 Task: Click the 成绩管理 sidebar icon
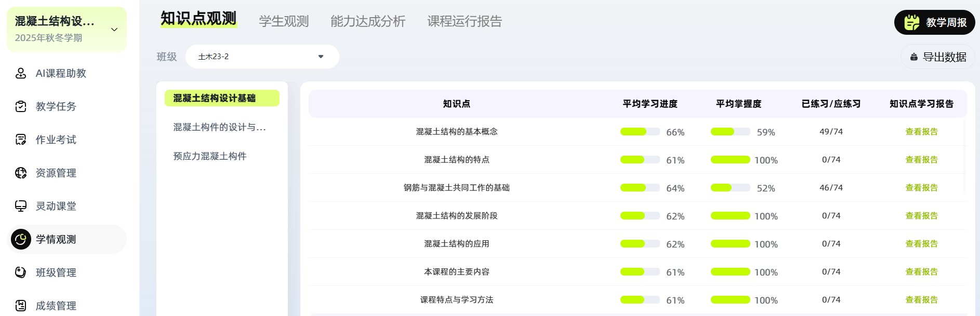(21, 306)
